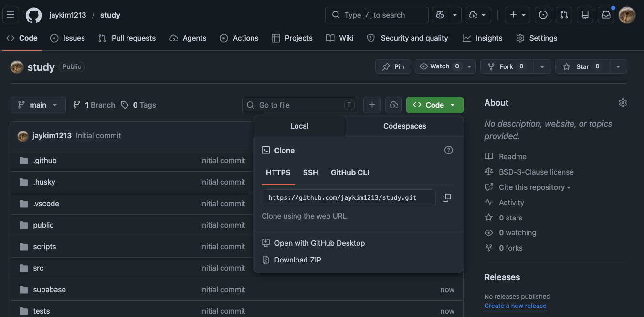Click Create a new release link
The height and width of the screenshot is (317, 644).
click(x=515, y=306)
